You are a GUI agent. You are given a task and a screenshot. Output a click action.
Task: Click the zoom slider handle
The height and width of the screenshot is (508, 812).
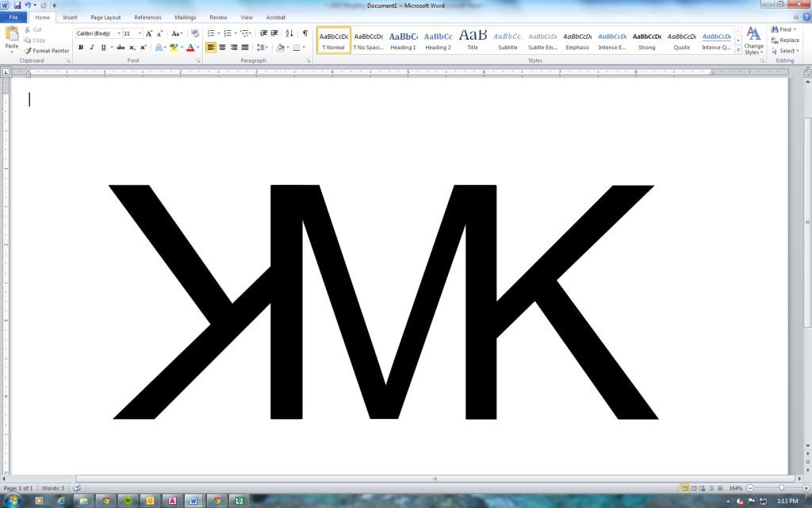tap(781, 488)
